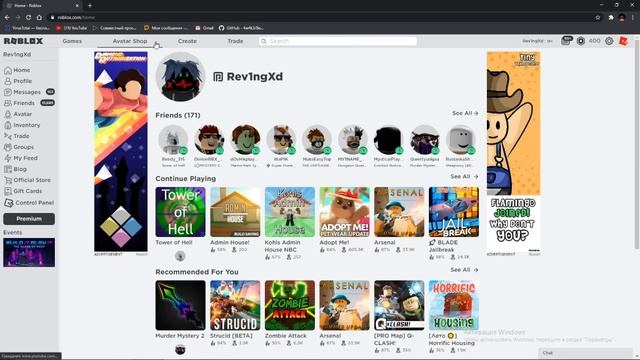This screenshot has height=360, width=640.
Task: Click the all-black friend avatar
Action: [389, 140]
